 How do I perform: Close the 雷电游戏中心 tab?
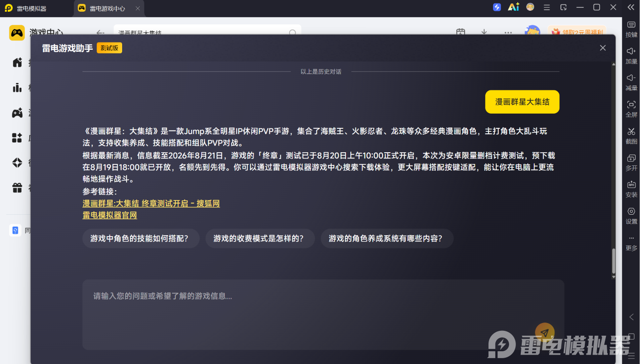138,8
